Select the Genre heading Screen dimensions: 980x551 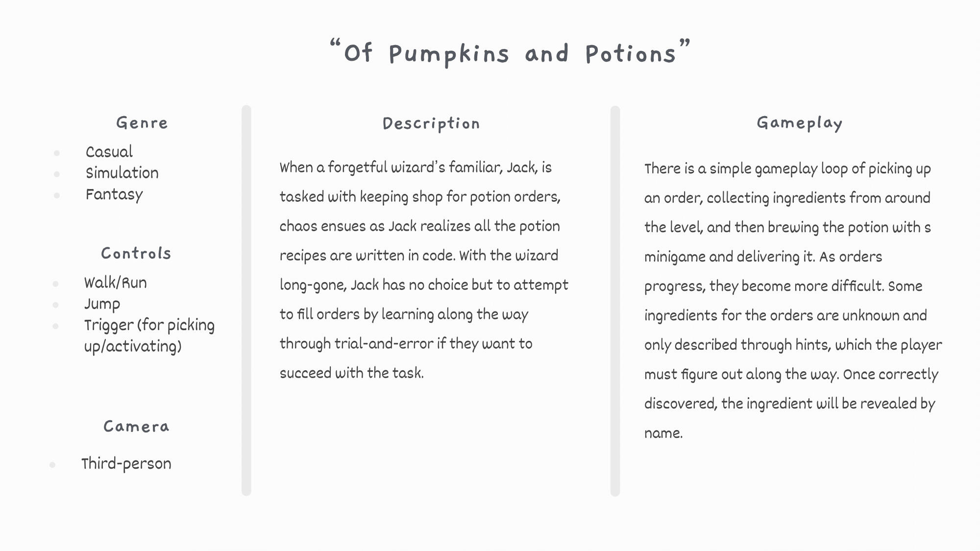click(142, 123)
